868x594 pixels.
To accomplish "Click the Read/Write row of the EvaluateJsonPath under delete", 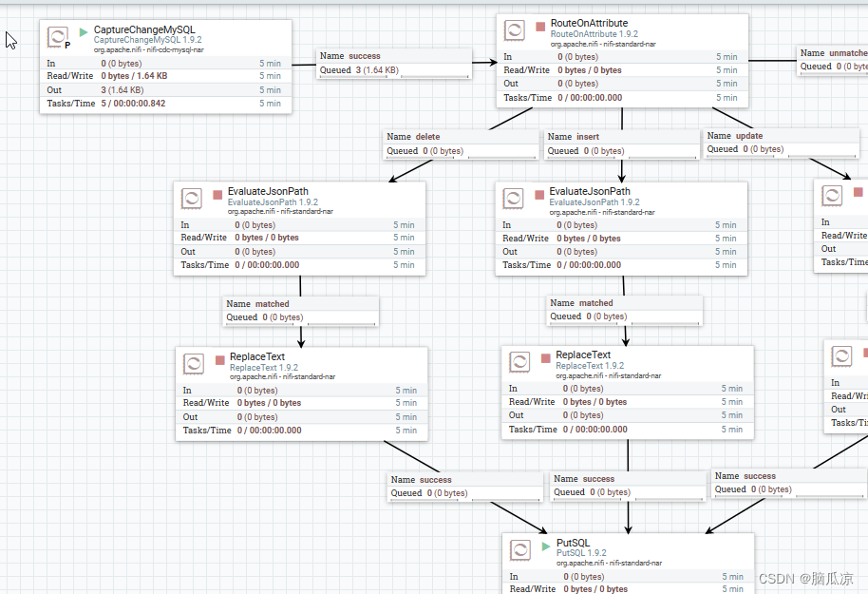I will point(299,238).
